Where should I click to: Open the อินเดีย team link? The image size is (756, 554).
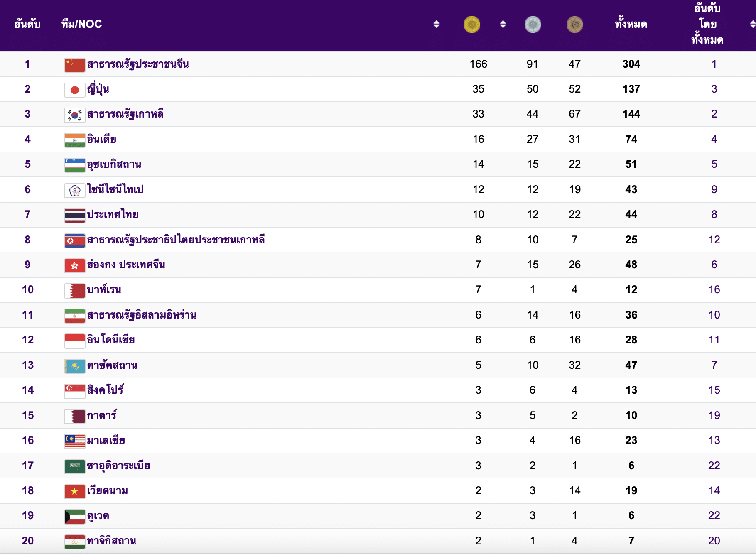[101, 139]
